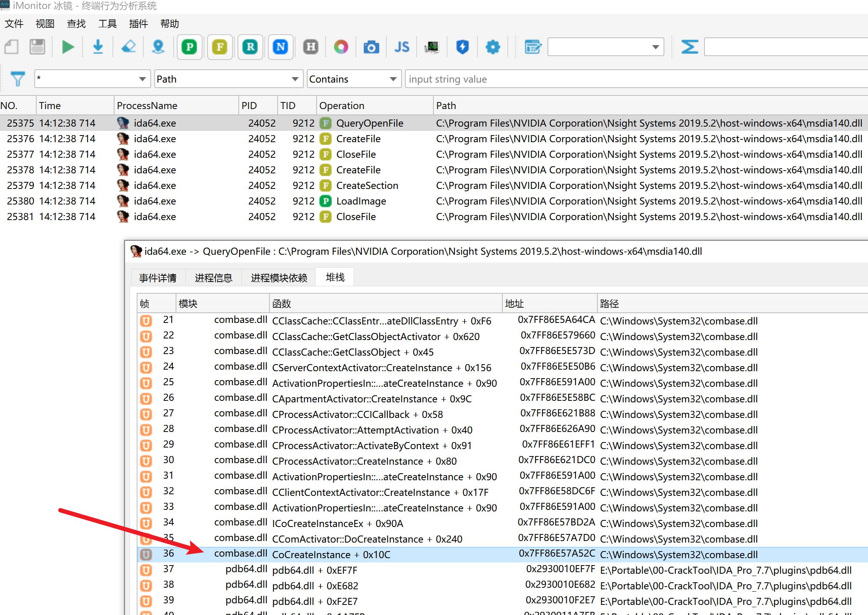Click the green start capture play icon
Viewport: 868px width, 615px height.
[x=68, y=47]
